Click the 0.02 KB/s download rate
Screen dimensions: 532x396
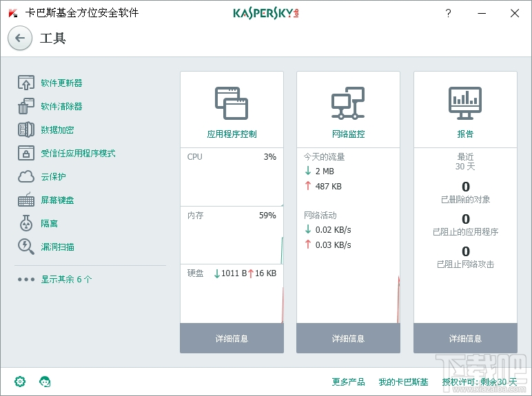pyautogui.click(x=333, y=230)
